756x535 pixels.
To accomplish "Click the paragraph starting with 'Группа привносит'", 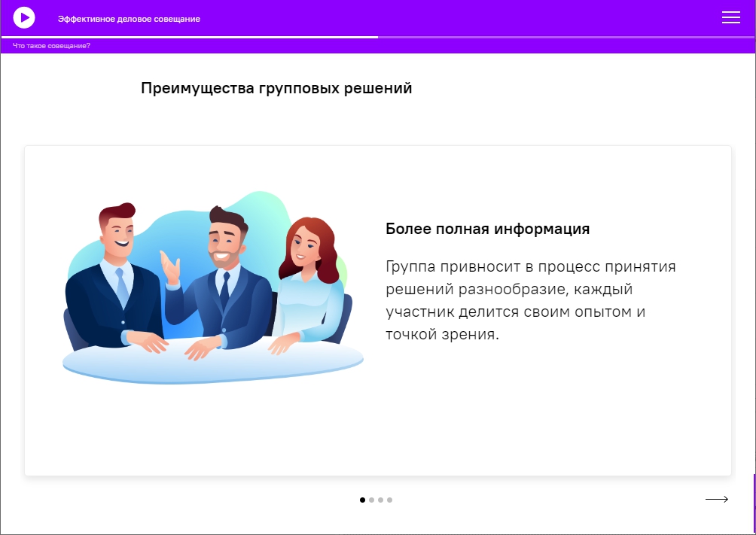I will 530,299.
